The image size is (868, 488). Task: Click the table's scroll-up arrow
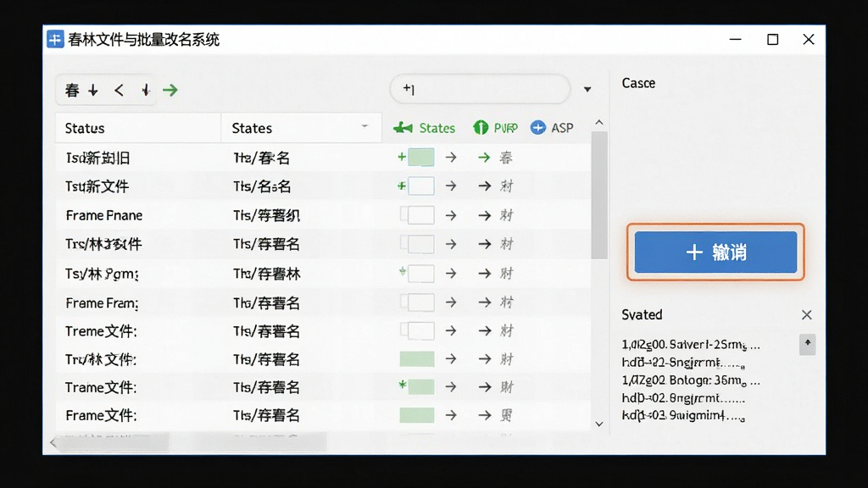point(599,122)
